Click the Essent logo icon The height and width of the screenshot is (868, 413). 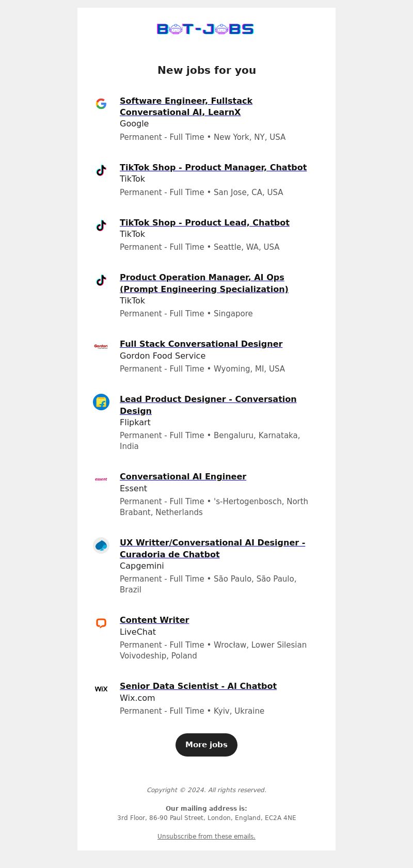101,479
